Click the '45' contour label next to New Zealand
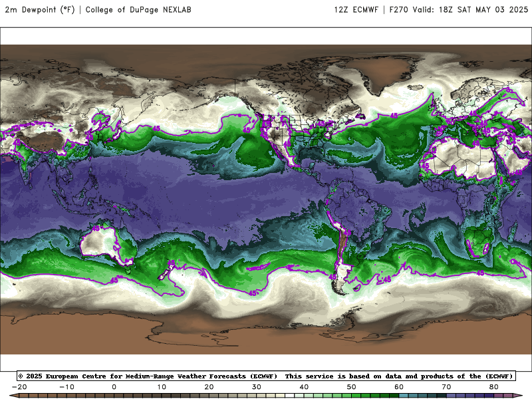Screen dimensions: 532x399 (x=171, y=263)
